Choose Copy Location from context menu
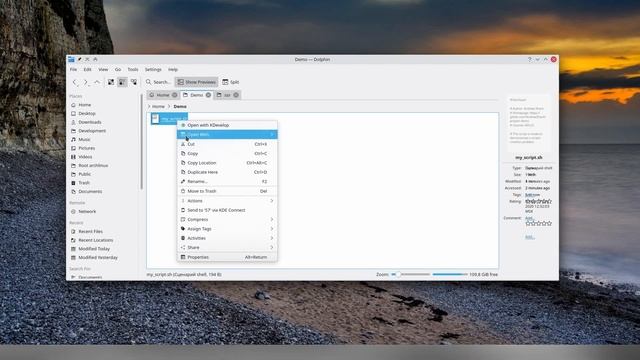 coord(227,163)
